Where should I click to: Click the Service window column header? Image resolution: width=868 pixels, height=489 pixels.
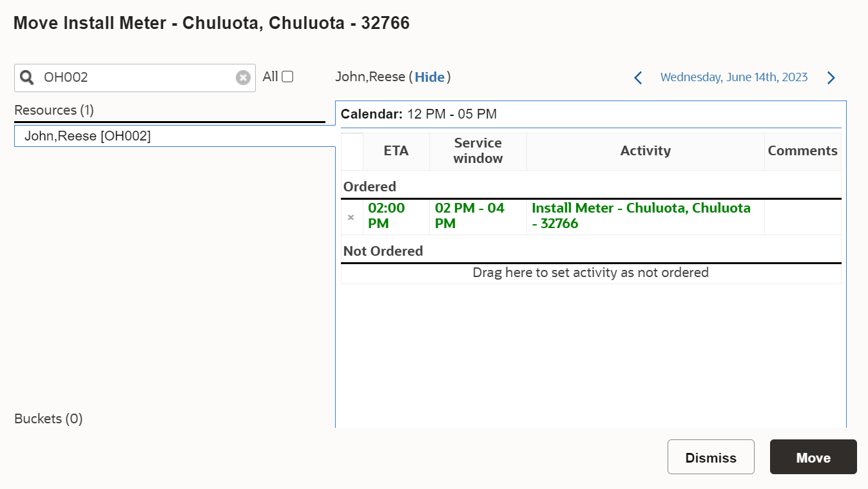click(x=478, y=151)
